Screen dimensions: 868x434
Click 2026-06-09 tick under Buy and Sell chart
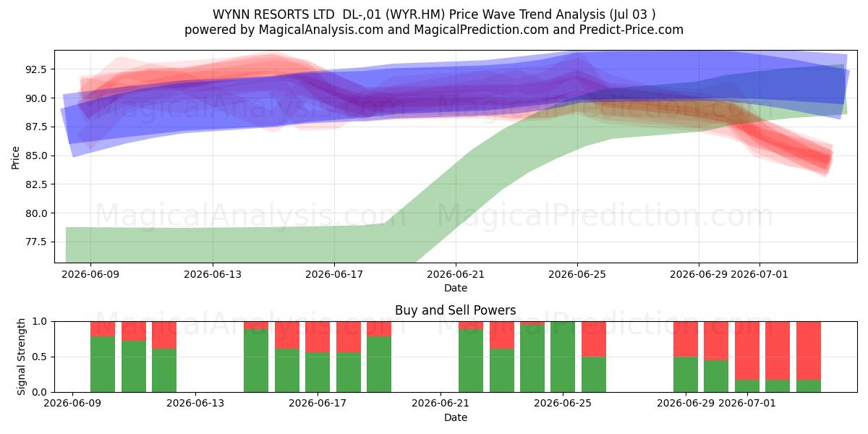[72, 404]
